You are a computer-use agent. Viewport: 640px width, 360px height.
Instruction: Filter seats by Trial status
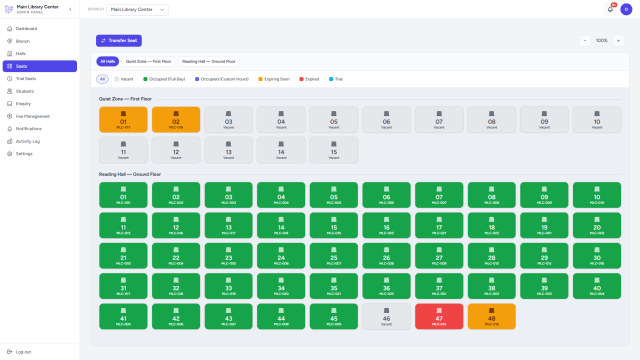coord(336,79)
